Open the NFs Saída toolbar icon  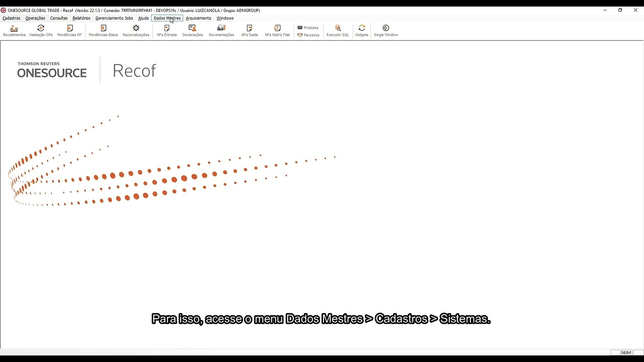(x=250, y=31)
